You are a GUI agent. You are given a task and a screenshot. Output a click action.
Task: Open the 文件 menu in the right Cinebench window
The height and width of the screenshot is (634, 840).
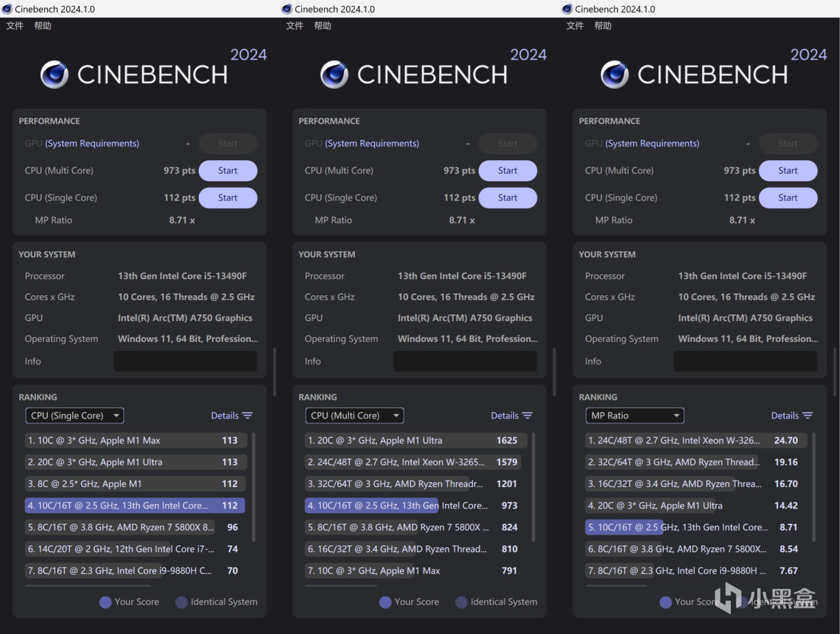click(575, 26)
